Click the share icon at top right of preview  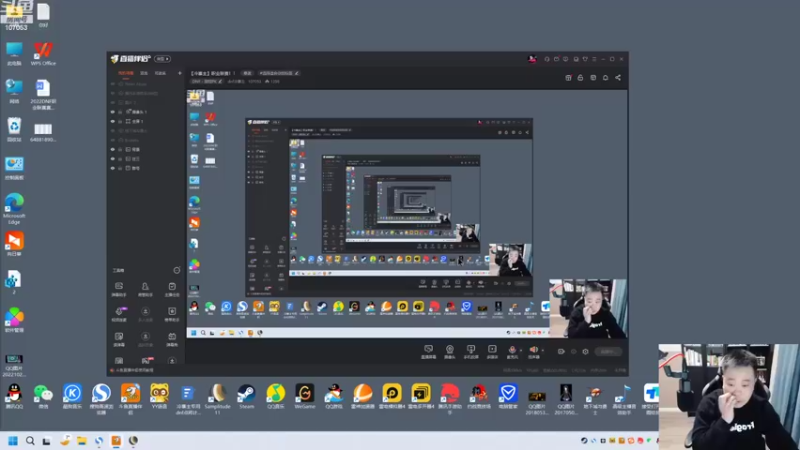[x=618, y=78]
